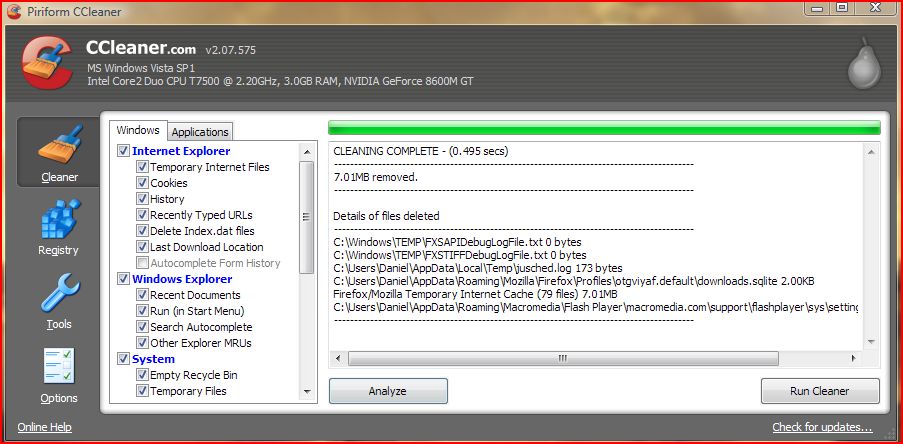Toggle Last Download Location checkbox

coord(142,247)
